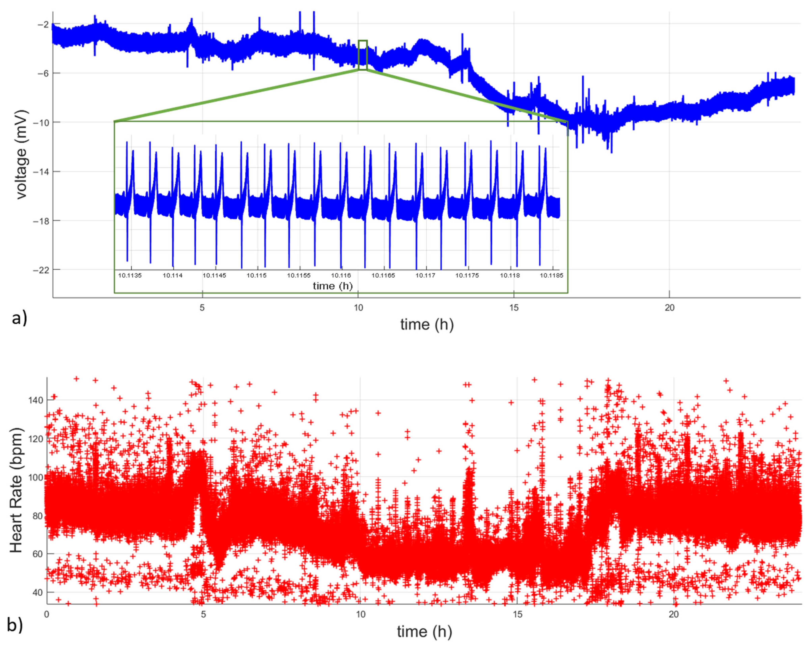Click the 10.1185 tick label in inset
This screenshot has height=645, width=812.
551,275
